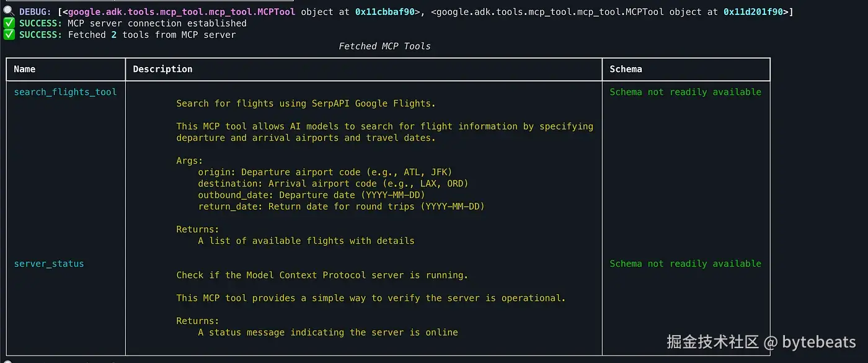Click the origin argument description line
Viewport: 868px width, 363px height.
pos(325,172)
